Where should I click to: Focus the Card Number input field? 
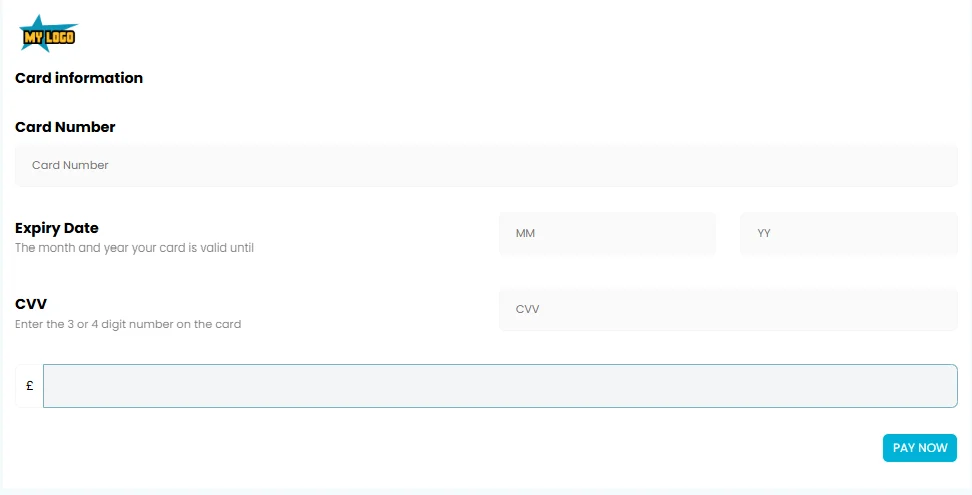pyautogui.click(x=486, y=166)
